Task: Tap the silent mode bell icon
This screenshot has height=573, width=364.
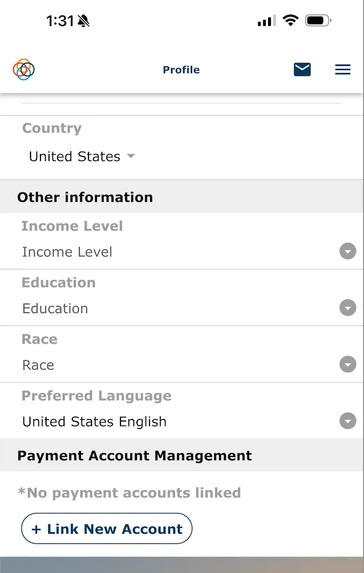Action: point(84,21)
